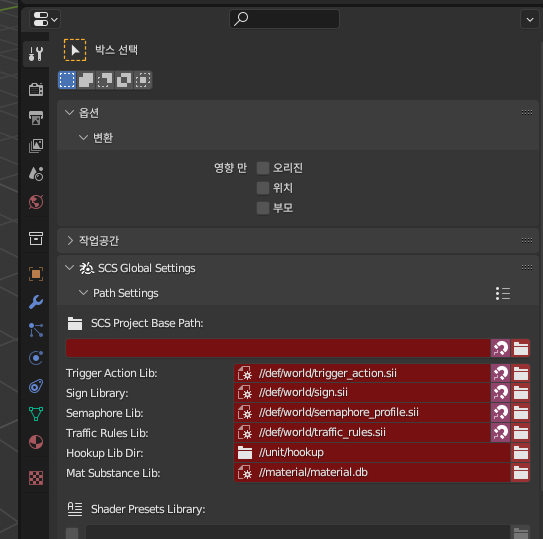Click the Mat Substance Lib path field
This screenshot has height=539, width=543.
[372, 473]
